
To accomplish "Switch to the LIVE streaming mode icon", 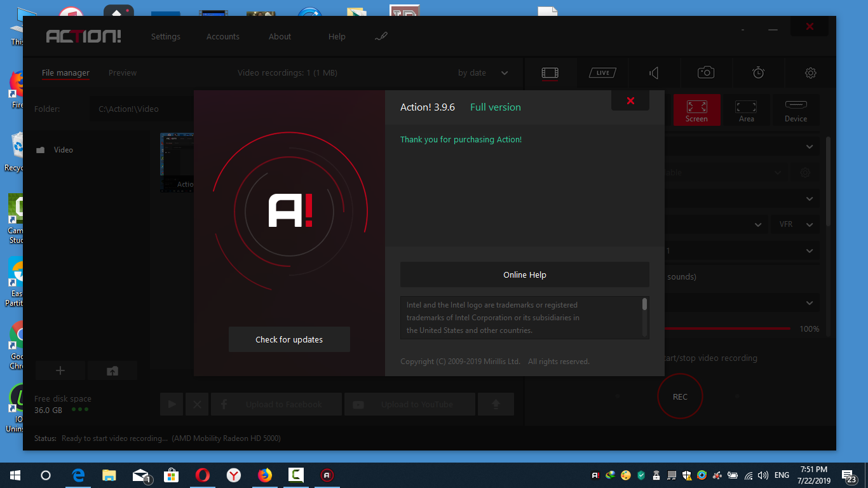I will 602,73.
